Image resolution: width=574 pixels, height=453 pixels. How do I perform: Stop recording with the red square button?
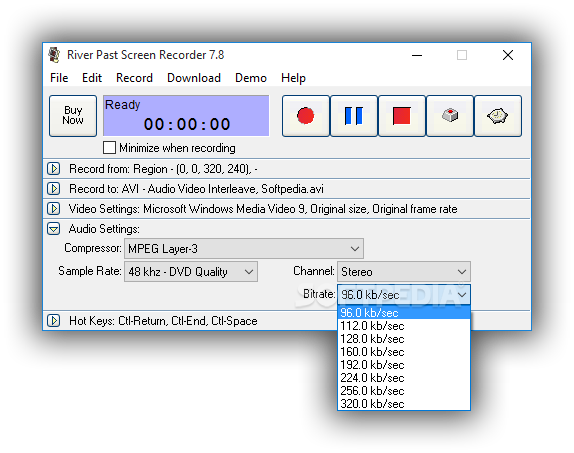click(402, 116)
